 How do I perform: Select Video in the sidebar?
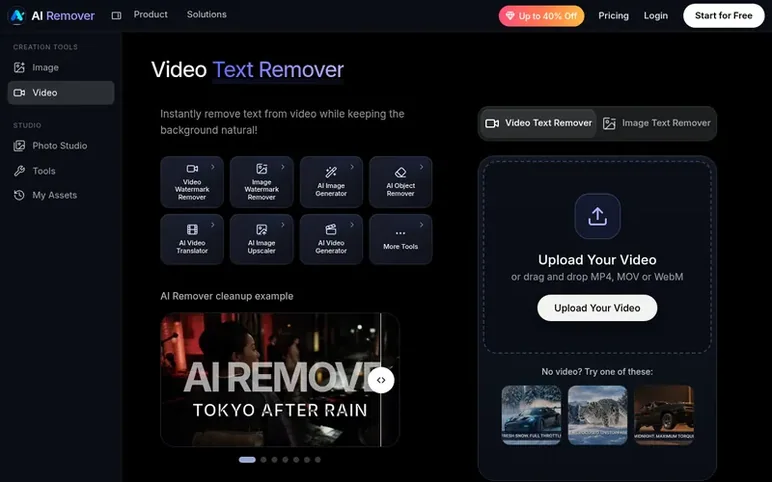(61, 93)
